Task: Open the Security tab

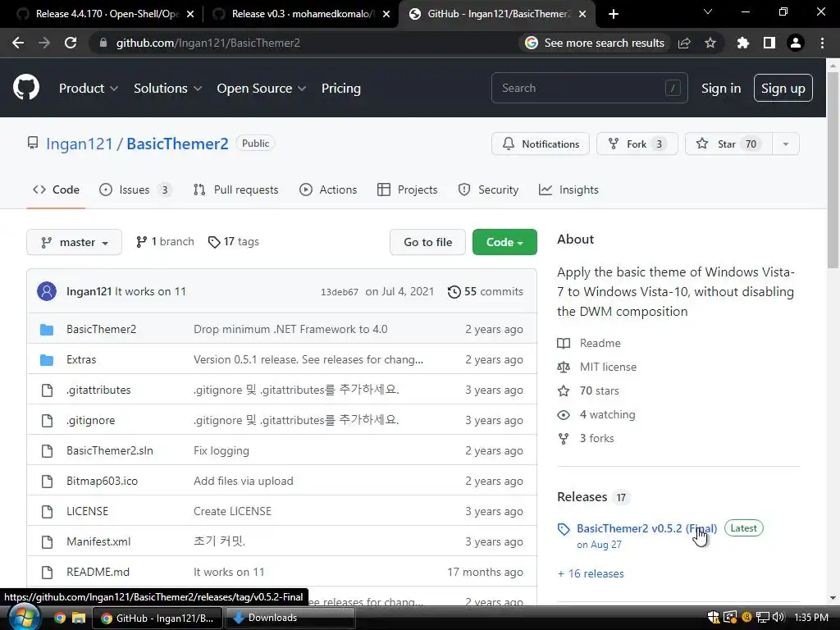Action: pos(488,189)
